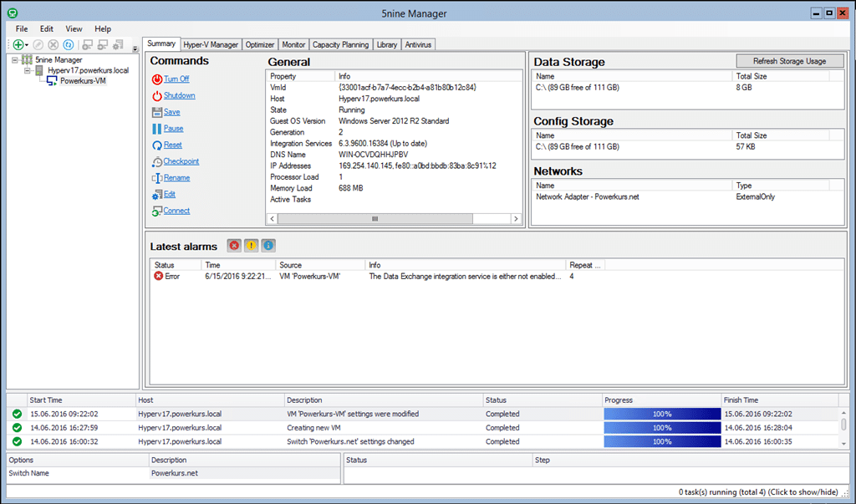Click the Connect command link
This screenshot has width=856, height=504.
pos(176,211)
